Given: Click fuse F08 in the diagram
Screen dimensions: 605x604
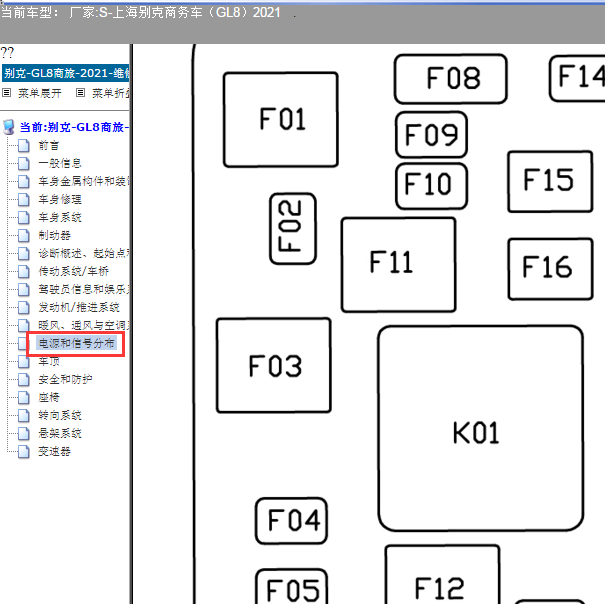Looking at the screenshot, I should 451,79.
